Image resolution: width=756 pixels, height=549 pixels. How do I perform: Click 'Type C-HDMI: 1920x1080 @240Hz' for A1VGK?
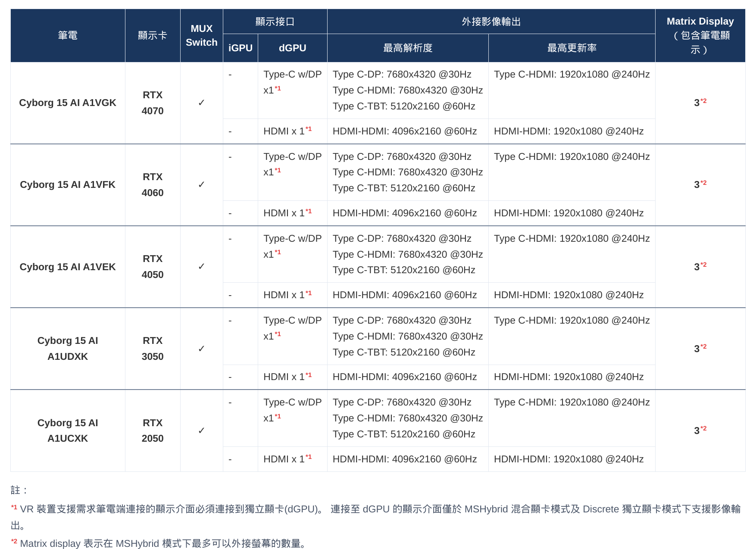click(572, 74)
